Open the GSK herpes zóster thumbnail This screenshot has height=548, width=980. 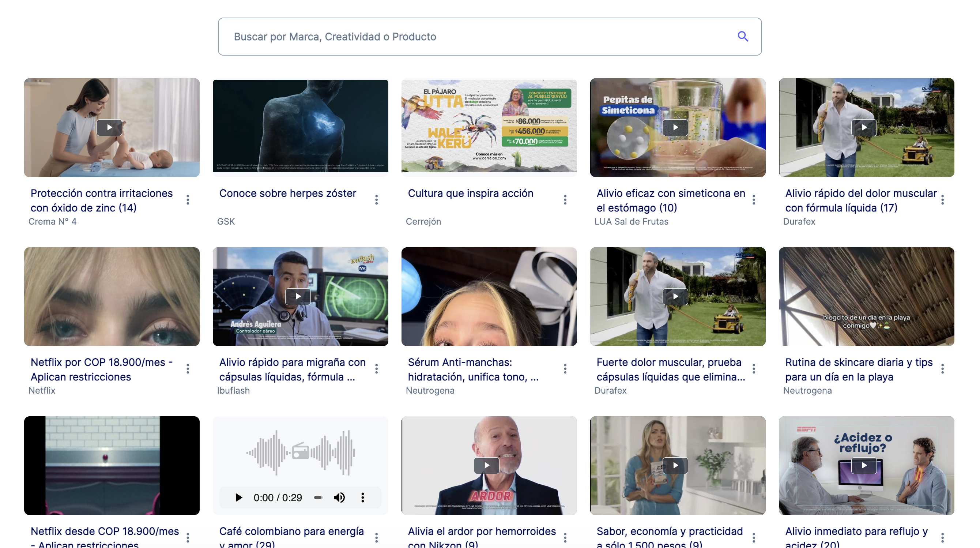point(300,127)
